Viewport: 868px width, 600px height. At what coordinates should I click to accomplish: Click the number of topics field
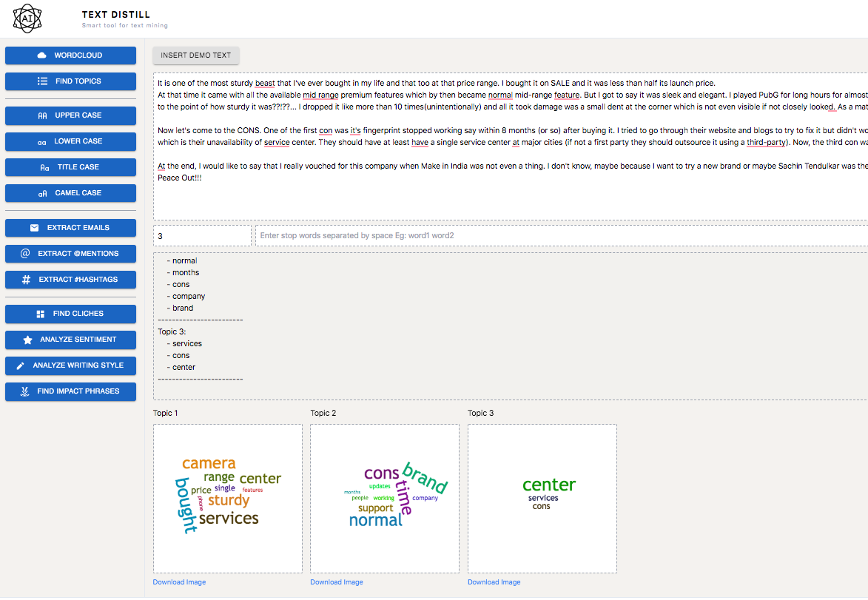click(x=201, y=236)
